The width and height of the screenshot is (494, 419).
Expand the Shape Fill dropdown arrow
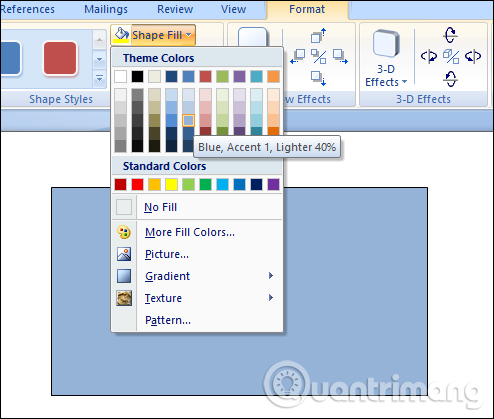189,35
